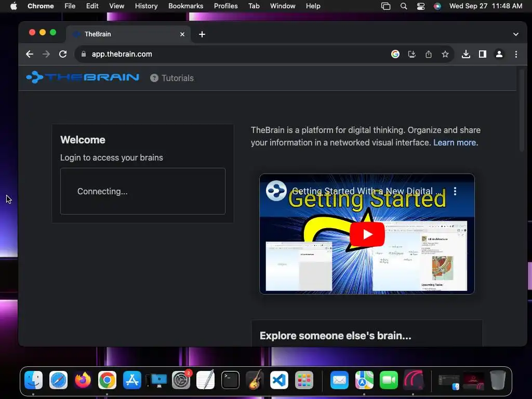Open Control Center in menu bar
Viewport: 532px width, 399px height.
click(421, 6)
